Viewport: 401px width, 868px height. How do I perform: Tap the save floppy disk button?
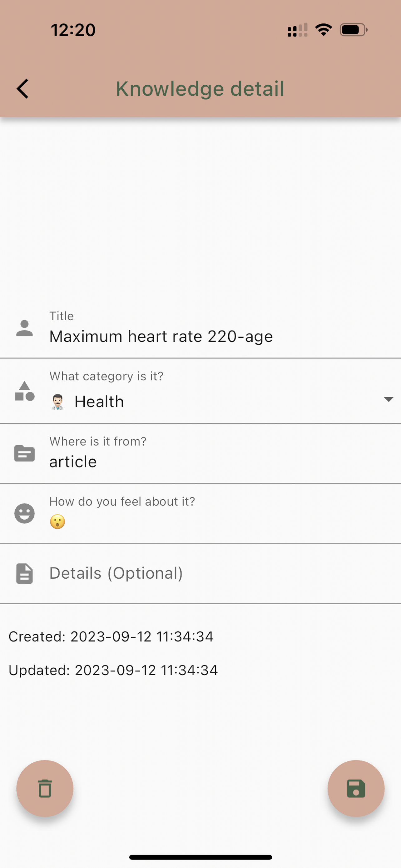tap(356, 788)
